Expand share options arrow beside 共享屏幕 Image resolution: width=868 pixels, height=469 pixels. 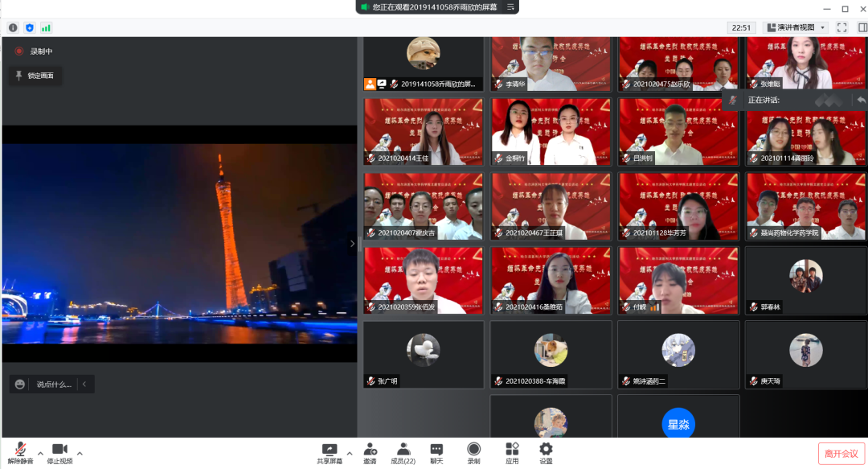(x=349, y=453)
